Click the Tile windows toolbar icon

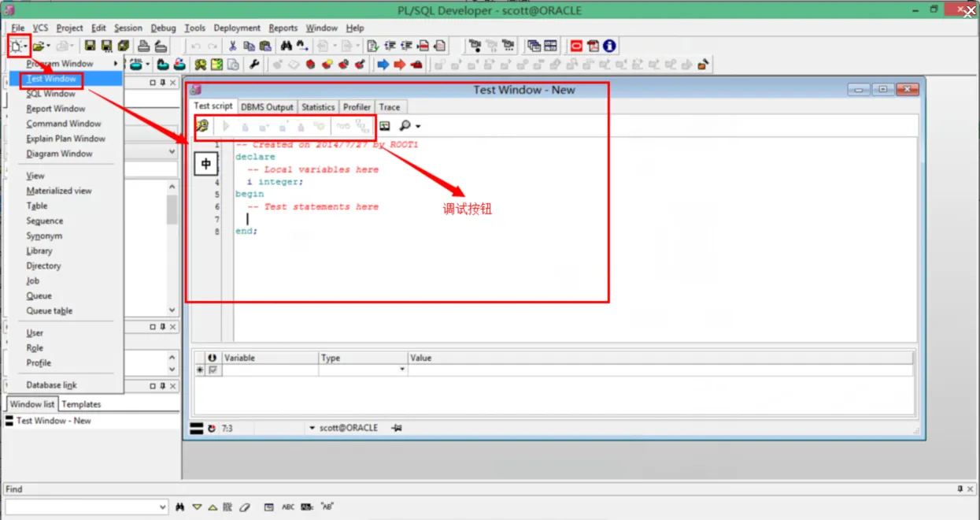(550, 46)
